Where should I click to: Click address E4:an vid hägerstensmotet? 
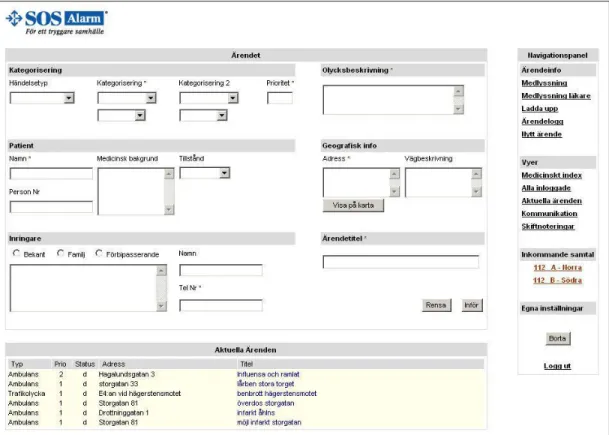tap(139, 394)
